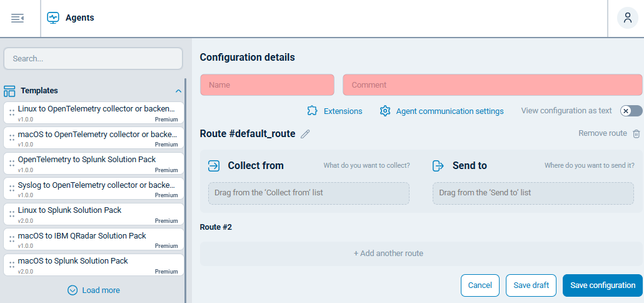Viewport: 644px width, 303px height.
Task: Select macOS to IBM QRadar Solution Pack
Action: click(x=94, y=240)
